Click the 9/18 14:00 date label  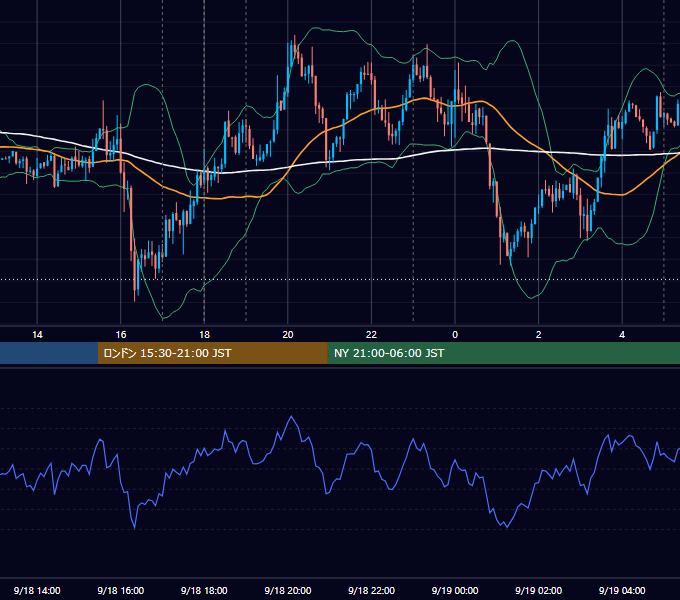pyautogui.click(x=37, y=590)
